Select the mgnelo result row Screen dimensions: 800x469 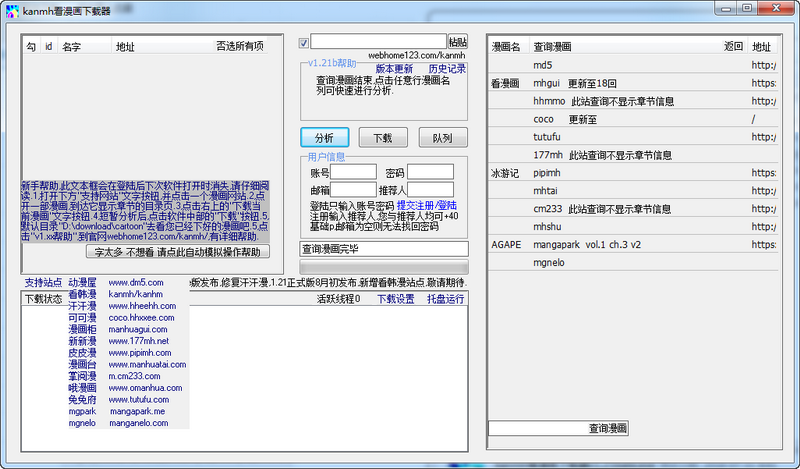click(633, 262)
